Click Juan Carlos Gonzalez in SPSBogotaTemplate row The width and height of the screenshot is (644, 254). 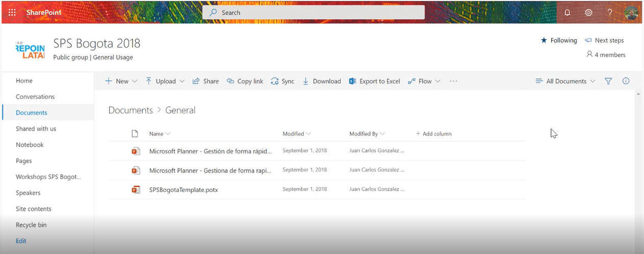pos(377,189)
